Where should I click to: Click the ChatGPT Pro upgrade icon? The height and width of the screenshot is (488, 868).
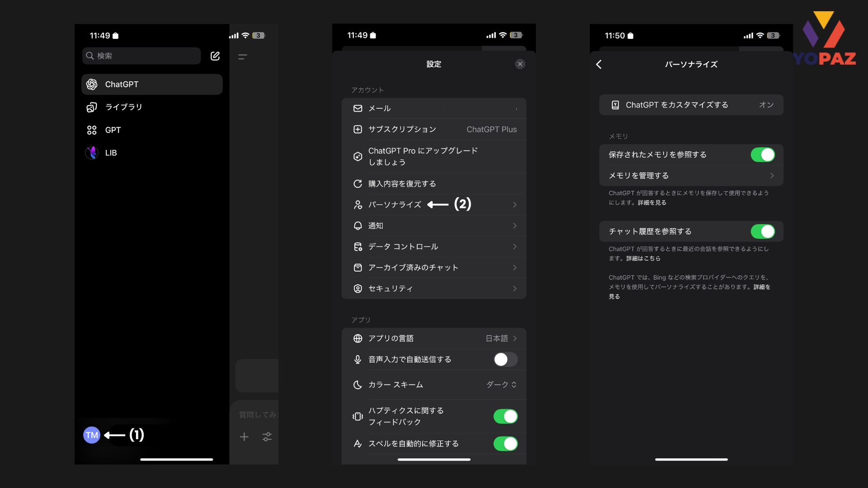tap(358, 156)
